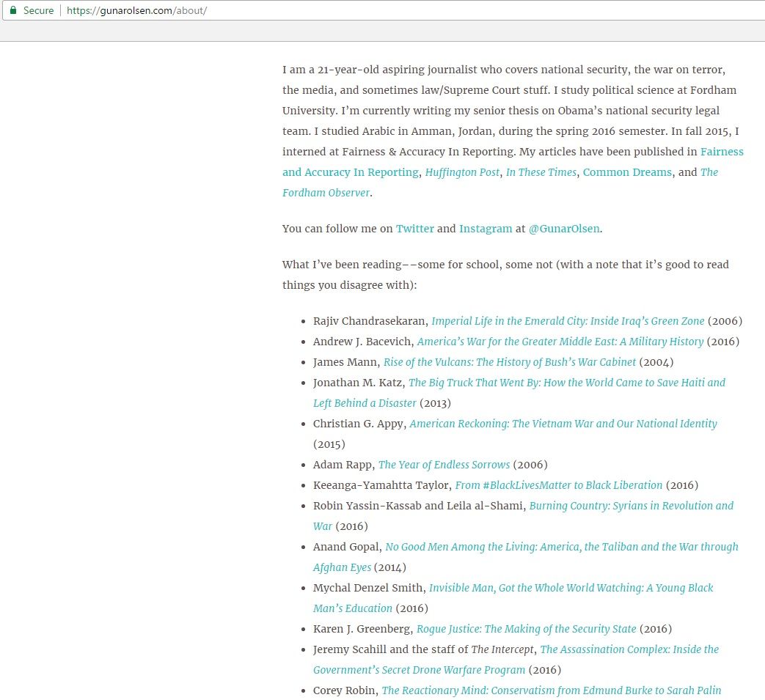Open Imperial Life in the Emerald City link

click(567, 321)
